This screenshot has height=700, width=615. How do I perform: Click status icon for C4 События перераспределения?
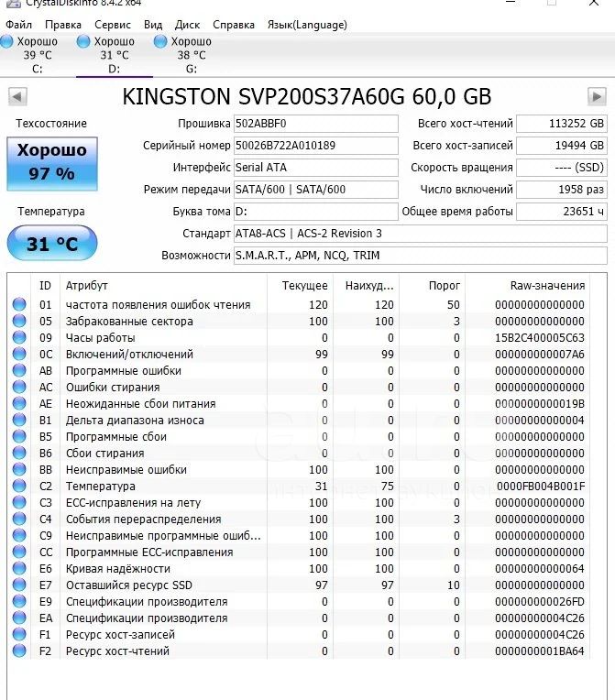click(19, 519)
